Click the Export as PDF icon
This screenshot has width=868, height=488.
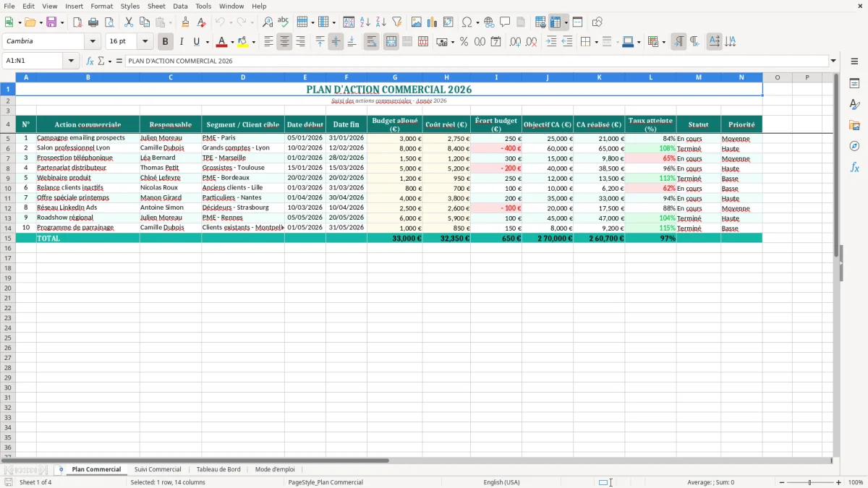77,22
